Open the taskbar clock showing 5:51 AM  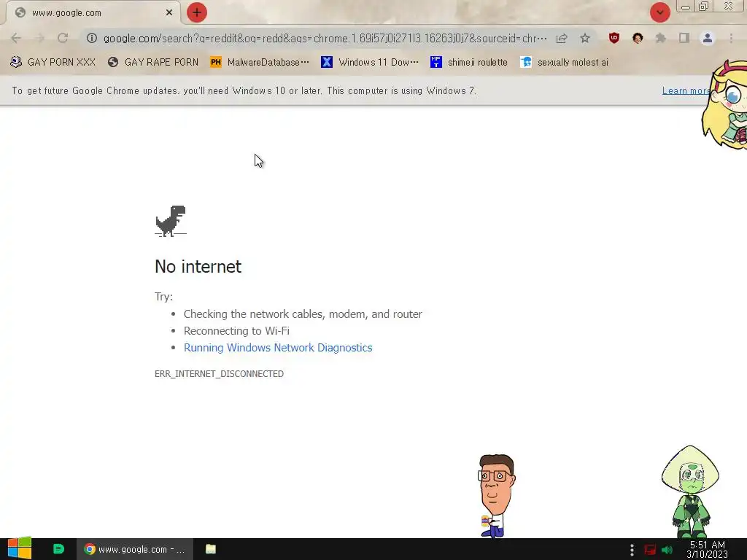point(708,550)
